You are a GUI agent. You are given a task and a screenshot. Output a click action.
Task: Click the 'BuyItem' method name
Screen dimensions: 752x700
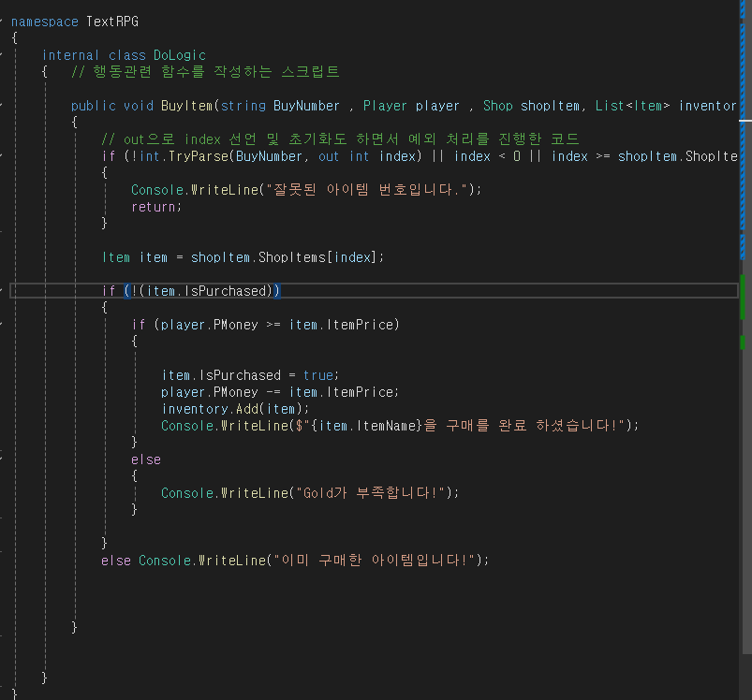186,106
